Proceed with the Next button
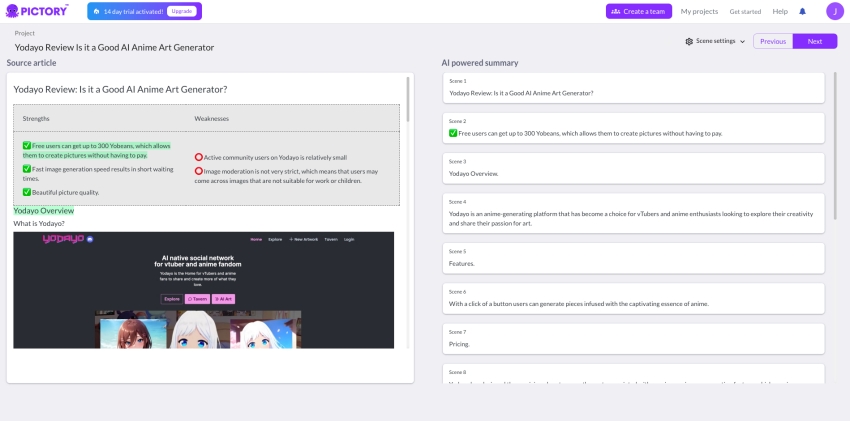The height and width of the screenshot is (421, 850). coord(815,41)
